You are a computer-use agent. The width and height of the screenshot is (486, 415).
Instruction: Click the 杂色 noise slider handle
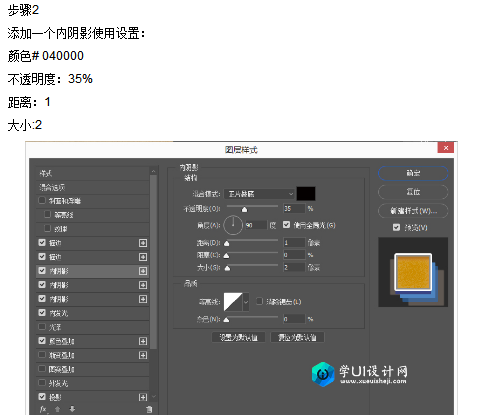(x=227, y=319)
